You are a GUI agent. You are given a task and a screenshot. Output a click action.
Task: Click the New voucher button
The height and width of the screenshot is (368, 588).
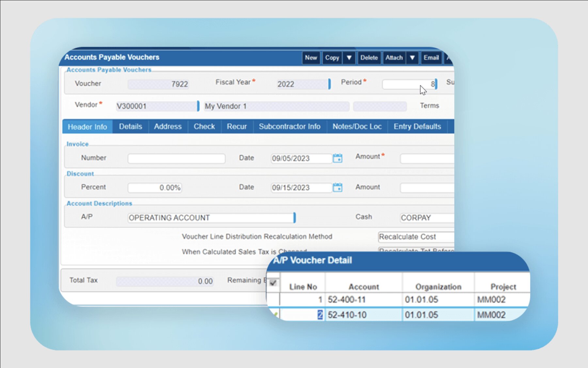pyautogui.click(x=311, y=58)
